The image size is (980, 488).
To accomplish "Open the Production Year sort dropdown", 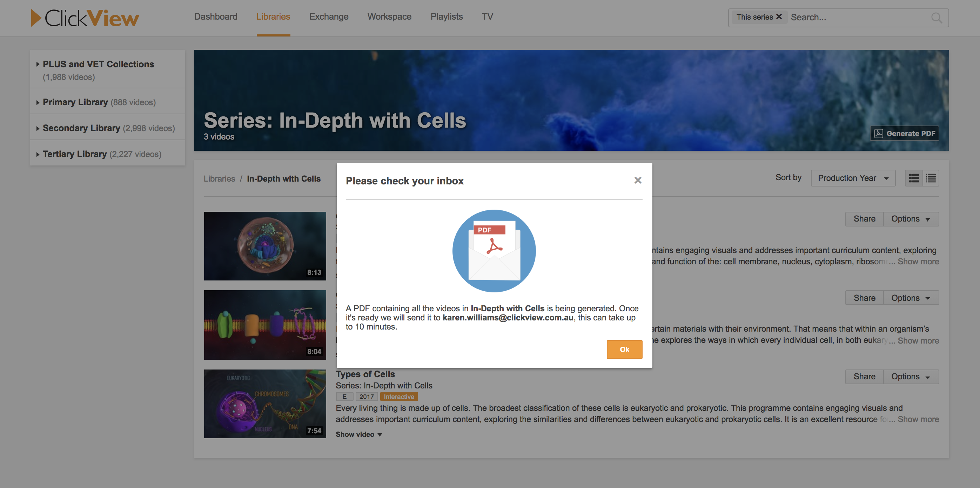I will point(853,178).
